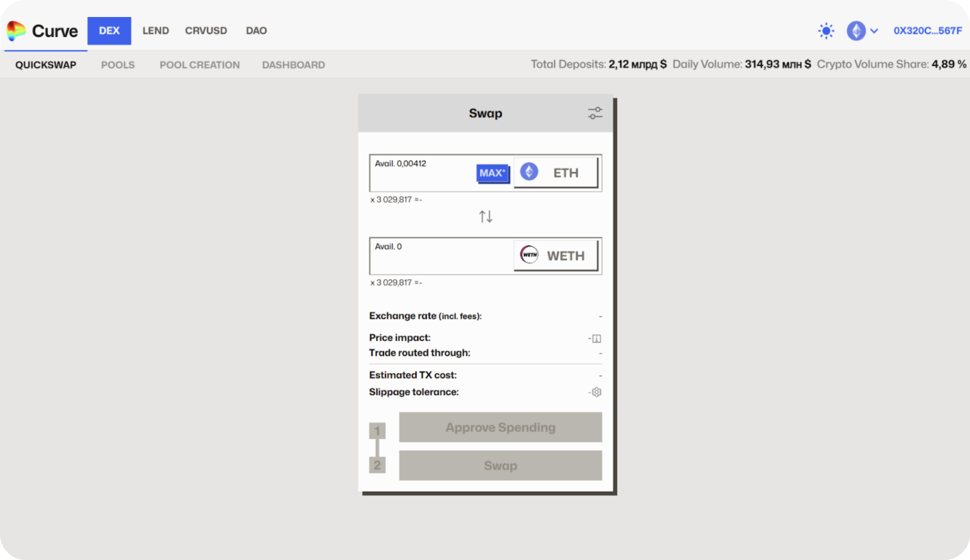Click the Swap submit button
Screen dimensions: 970x560
tap(500, 466)
